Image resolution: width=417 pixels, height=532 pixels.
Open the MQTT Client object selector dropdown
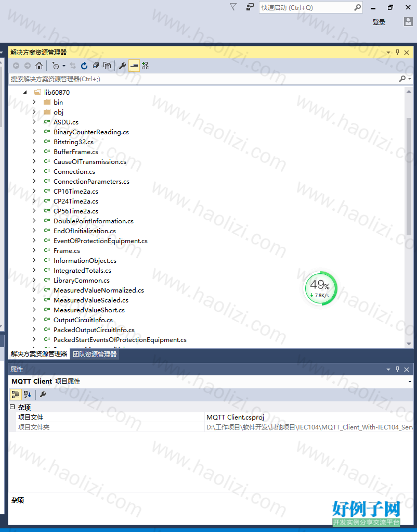(x=410, y=382)
